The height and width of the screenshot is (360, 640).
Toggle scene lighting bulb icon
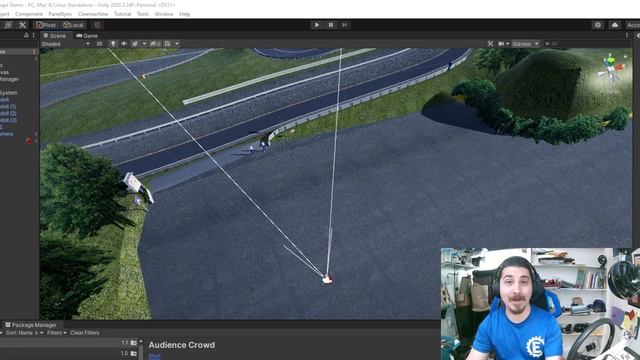pyautogui.click(x=113, y=44)
